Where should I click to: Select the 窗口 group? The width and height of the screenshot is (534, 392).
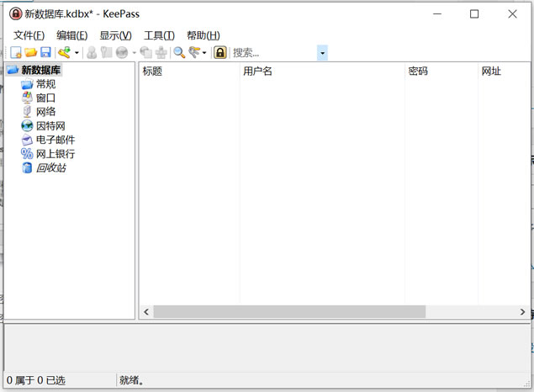coord(45,98)
